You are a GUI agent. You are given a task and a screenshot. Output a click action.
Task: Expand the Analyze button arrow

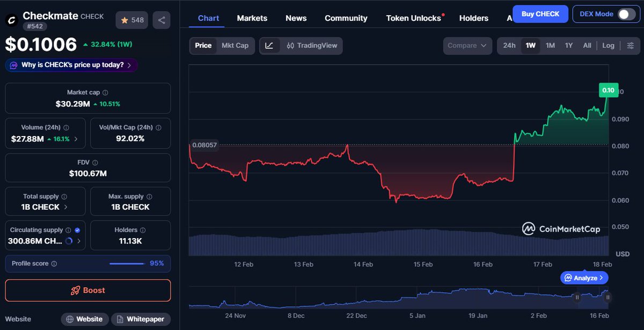601,278
